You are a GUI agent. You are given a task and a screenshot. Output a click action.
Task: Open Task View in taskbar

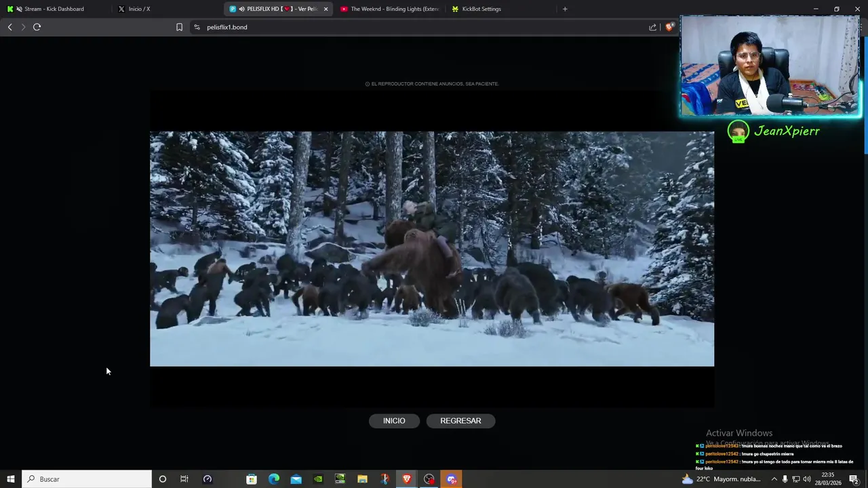184,479
